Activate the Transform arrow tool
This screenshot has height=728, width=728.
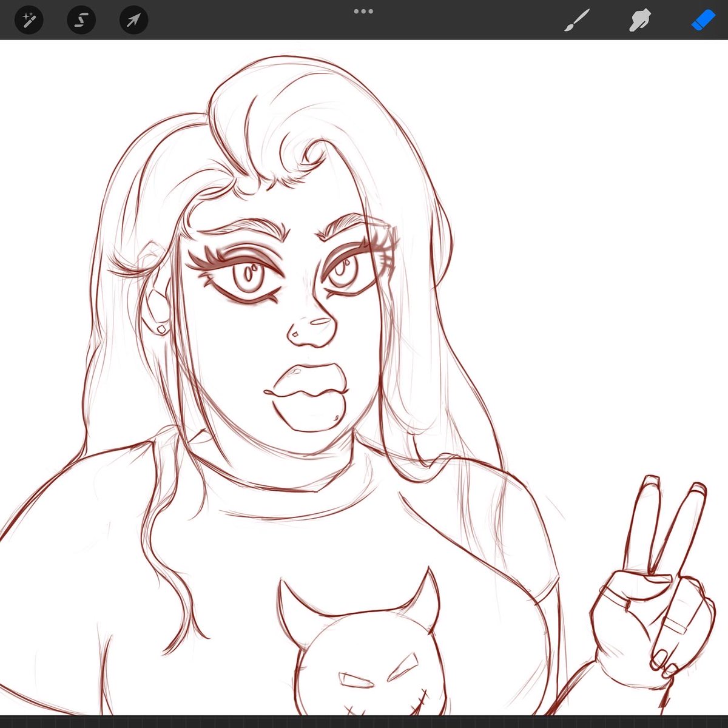click(133, 21)
